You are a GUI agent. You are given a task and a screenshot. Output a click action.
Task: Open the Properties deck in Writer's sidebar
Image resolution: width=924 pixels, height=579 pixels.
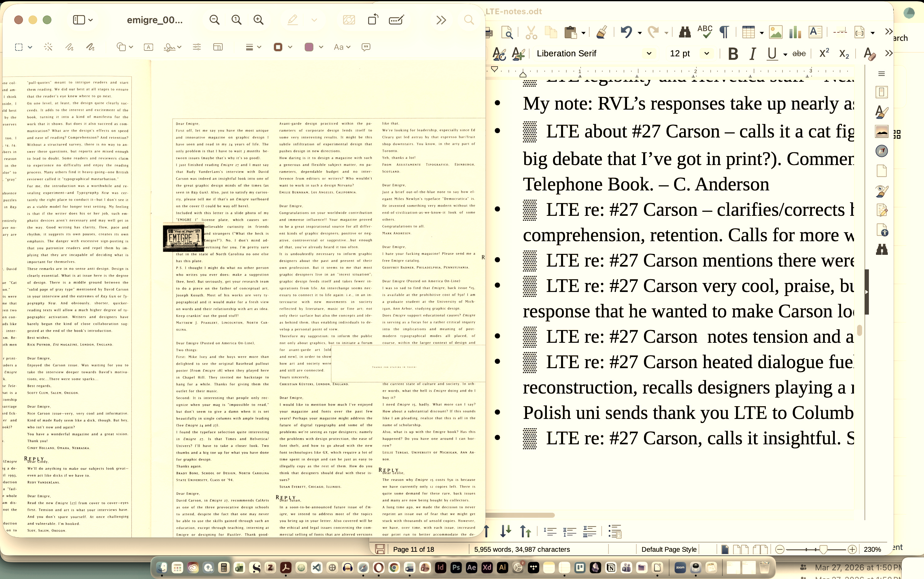tap(882, 92)
